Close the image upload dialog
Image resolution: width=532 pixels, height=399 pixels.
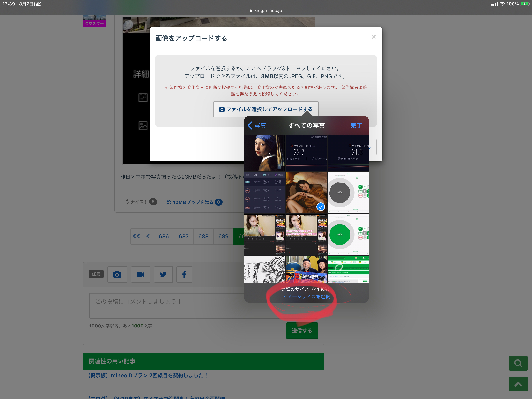(x=373, y=37)
